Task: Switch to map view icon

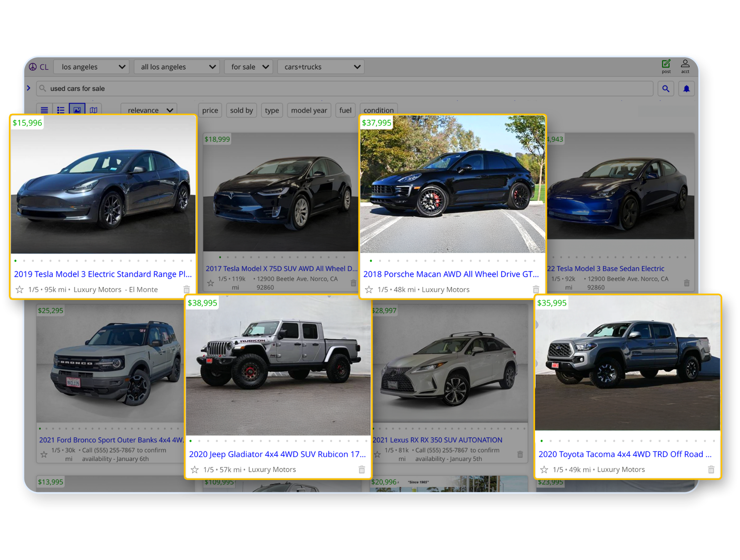Action: (93, 110)
